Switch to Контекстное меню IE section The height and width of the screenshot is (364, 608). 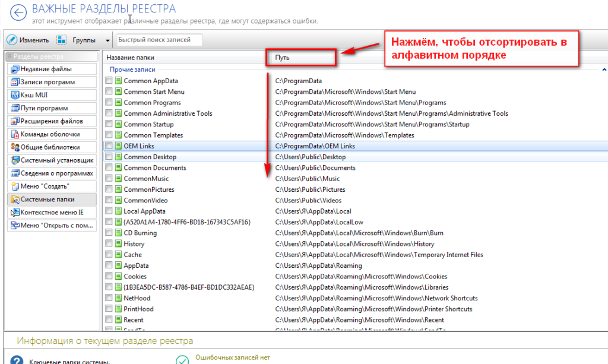50,213
